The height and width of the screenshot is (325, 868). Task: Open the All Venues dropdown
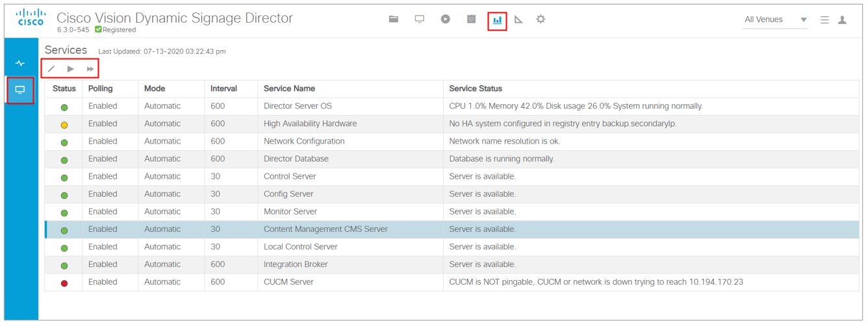[x=775, y=19]
